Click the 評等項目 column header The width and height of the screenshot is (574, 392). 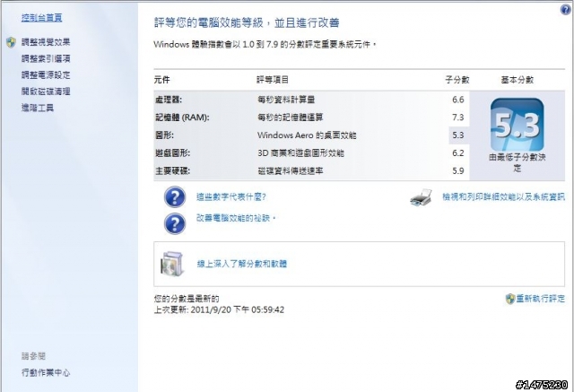[x=273, y=80]
